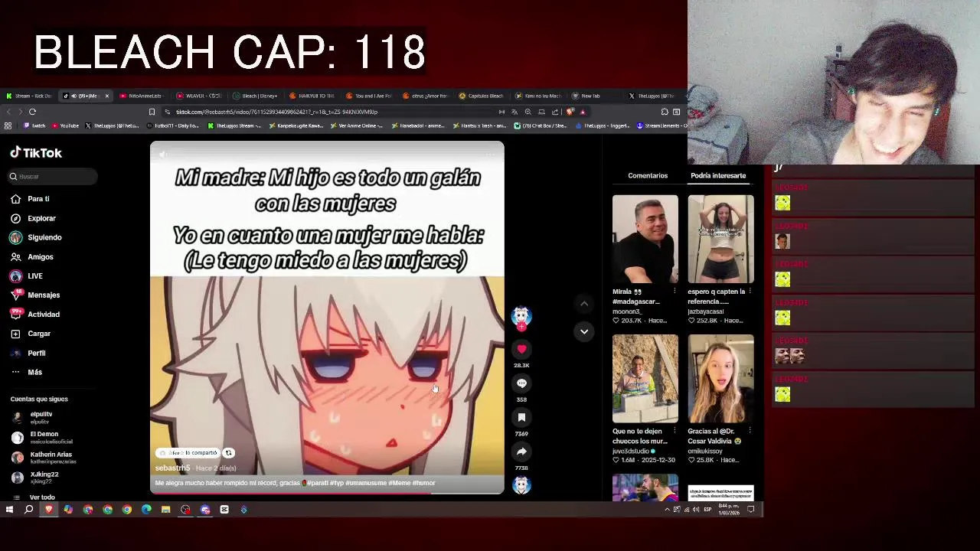Viewport: 980px width, 551px height.
Task: Zoom icon in the address bar
Action: point(528,112)
